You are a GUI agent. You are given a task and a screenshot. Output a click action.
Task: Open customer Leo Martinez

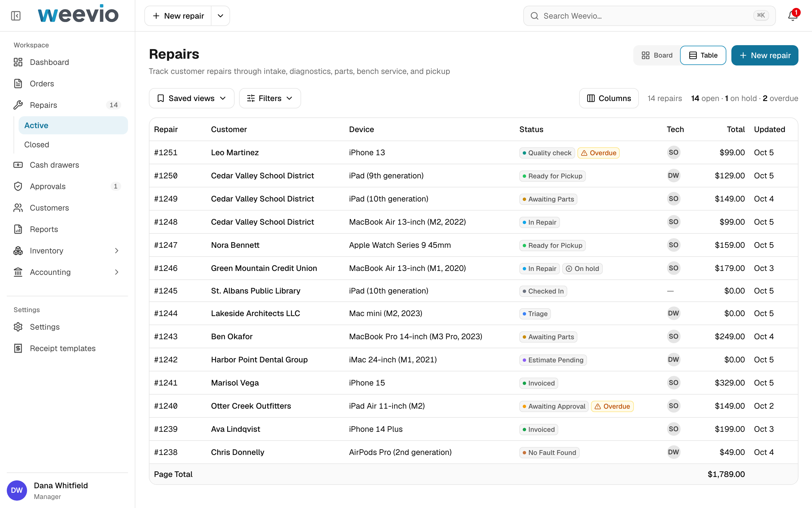pos(235,152)
